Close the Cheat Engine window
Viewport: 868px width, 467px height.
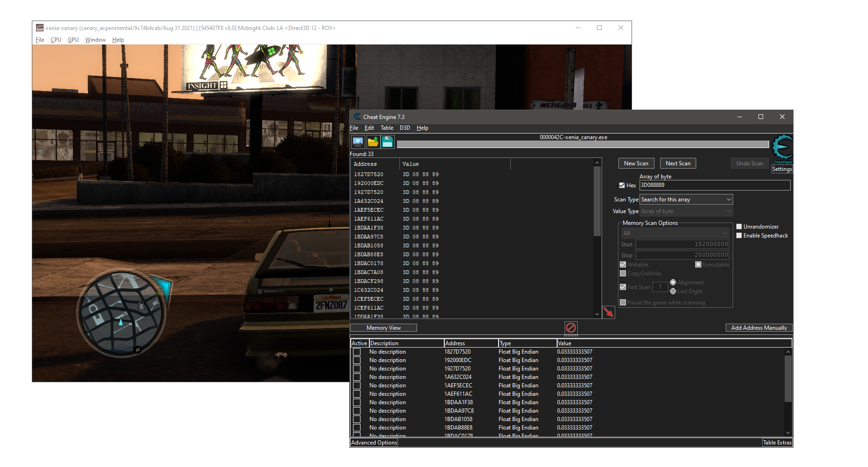click(782, 117)
